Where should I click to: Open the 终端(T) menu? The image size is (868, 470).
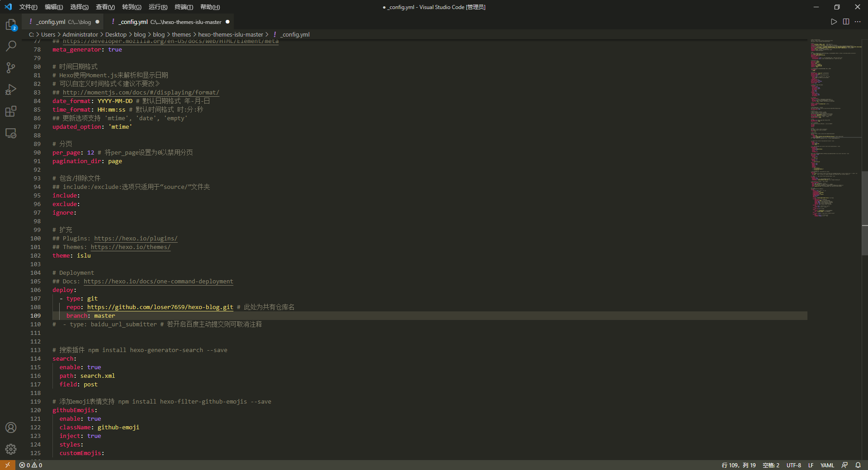pos(184,7)
